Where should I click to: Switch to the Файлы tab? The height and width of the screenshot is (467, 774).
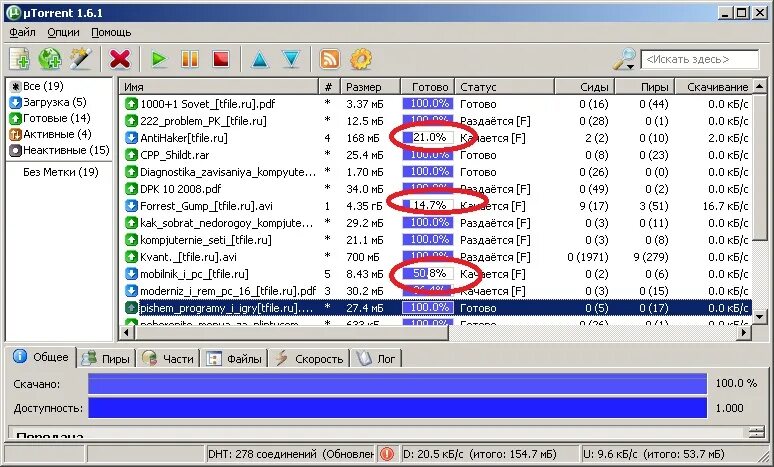click(x=234, y=359)
